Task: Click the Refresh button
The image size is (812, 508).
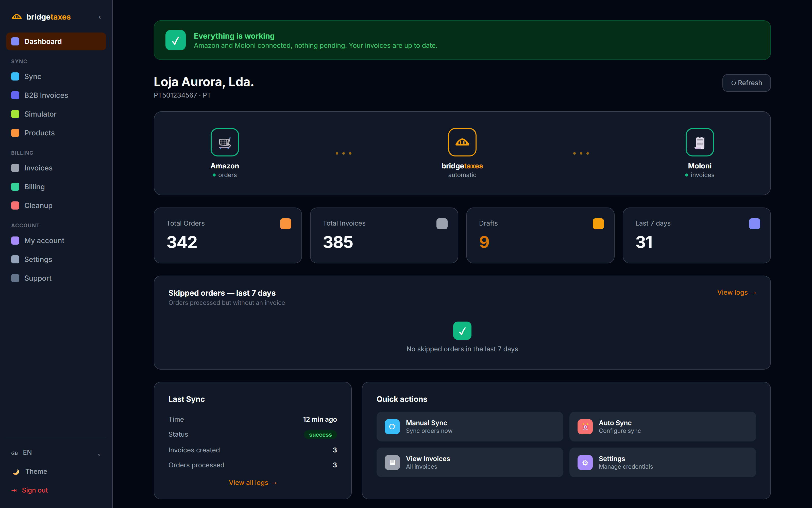Action: pos(746,83)
